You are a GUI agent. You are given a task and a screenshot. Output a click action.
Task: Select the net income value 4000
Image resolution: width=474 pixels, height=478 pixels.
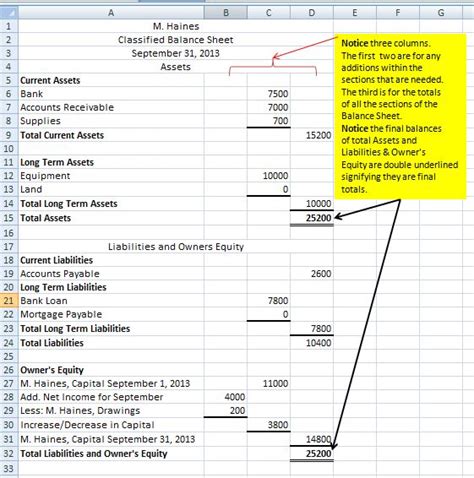(226, 397)
